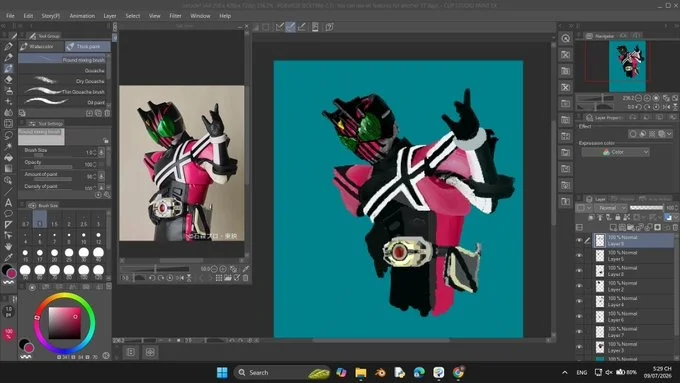Toggle Clip to layer below icon

(592, 217)
